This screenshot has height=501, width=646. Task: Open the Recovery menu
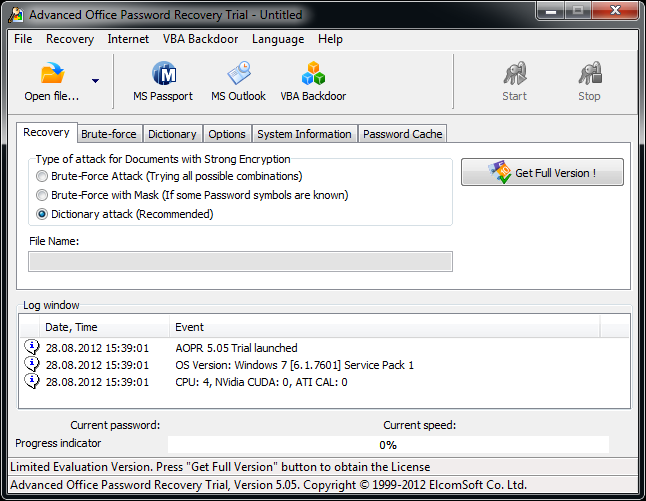70,39
